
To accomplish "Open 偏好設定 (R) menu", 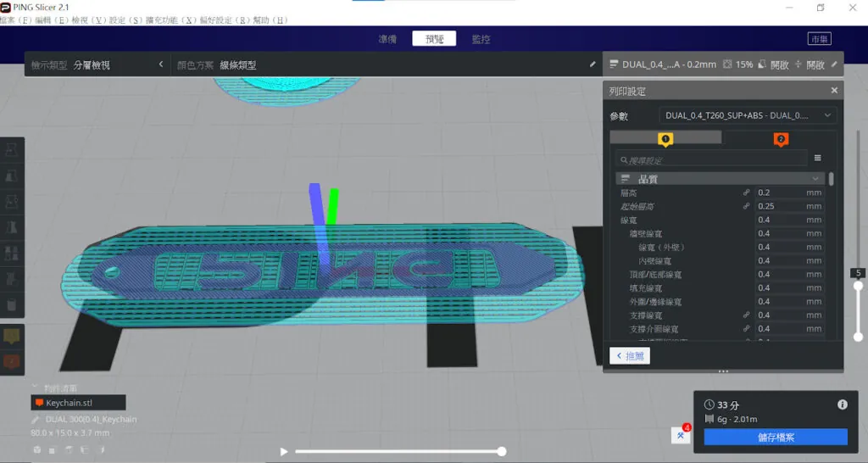I will click(x=224, y=20).
